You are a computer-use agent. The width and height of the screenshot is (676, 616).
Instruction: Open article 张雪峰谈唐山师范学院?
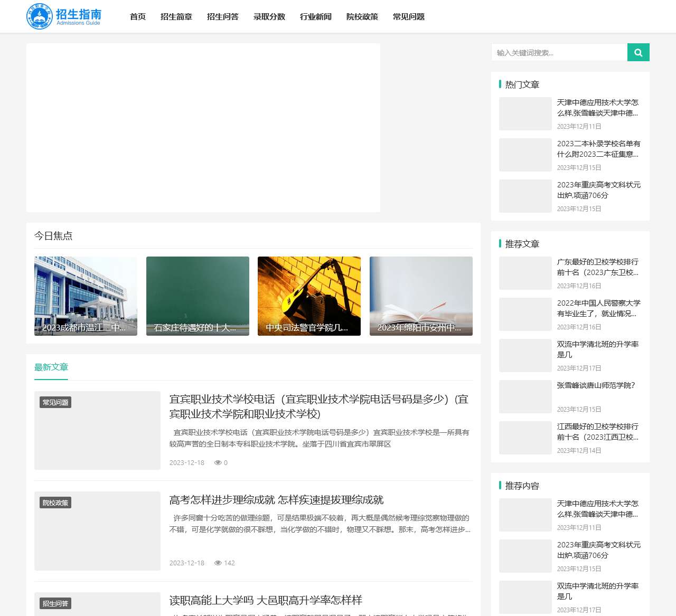pos(596,386)
